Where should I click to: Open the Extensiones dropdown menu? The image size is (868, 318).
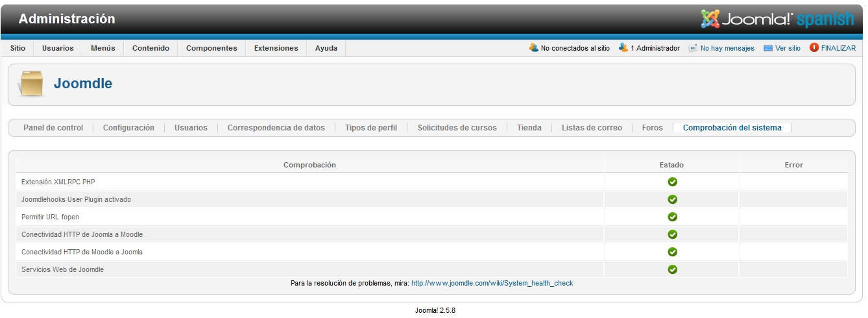click(276, 48)
